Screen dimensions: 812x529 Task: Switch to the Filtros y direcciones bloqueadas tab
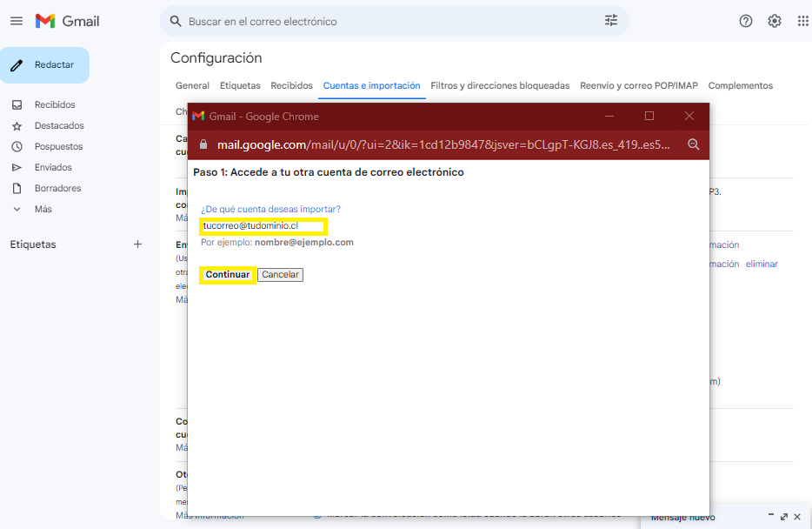point(500,85)
